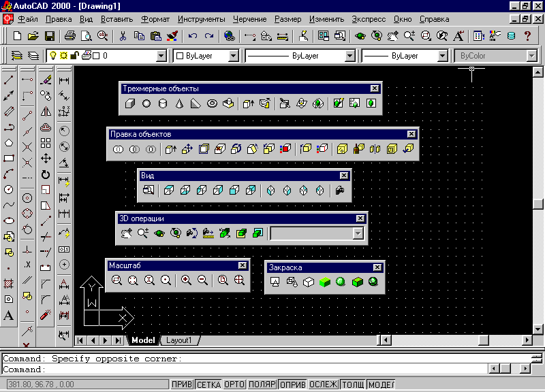This screenshot has width=545, height=392.
Task: Open the Правка menu
Action: point(59,19)
